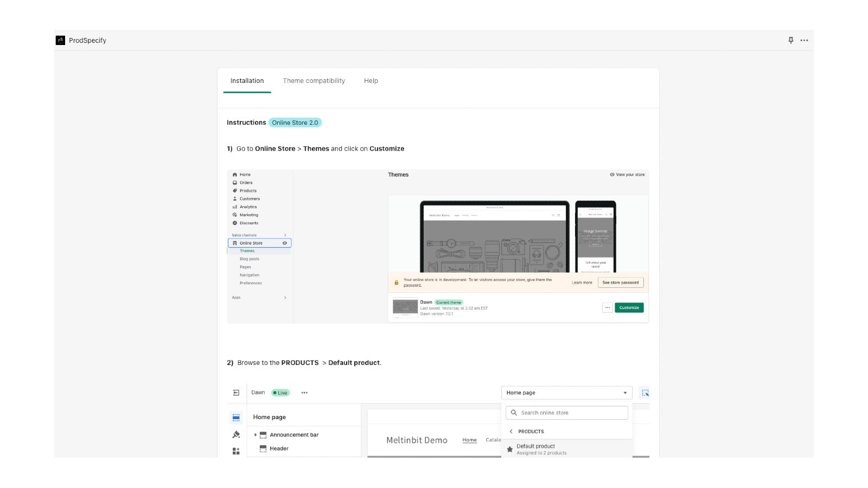Toggle Online Store visibility eye icon
The image size is (868, 488).
[284, 243]
